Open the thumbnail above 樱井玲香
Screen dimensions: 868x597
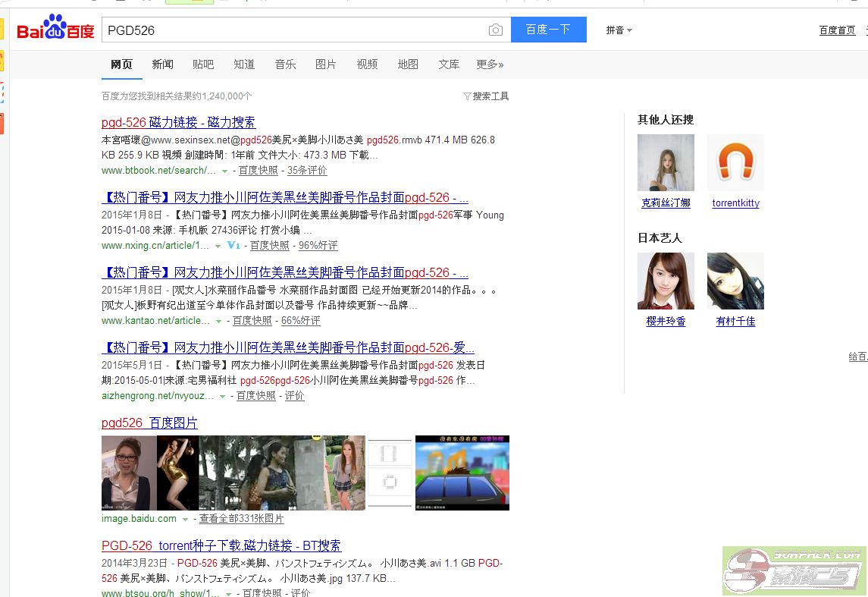tap(666, 281)
